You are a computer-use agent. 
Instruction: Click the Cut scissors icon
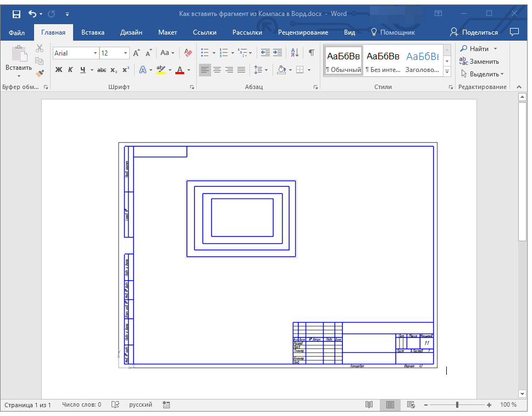click(x=40, y=49)
